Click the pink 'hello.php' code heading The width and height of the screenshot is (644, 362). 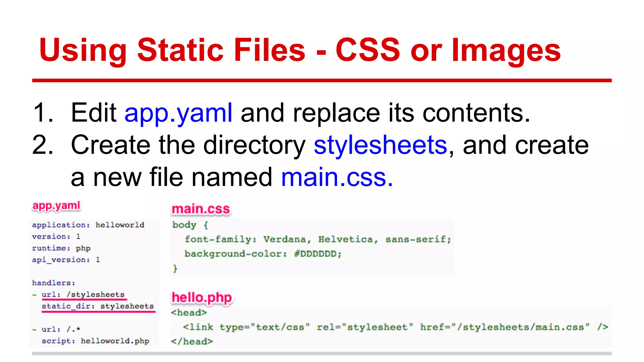tap(202, 298)
